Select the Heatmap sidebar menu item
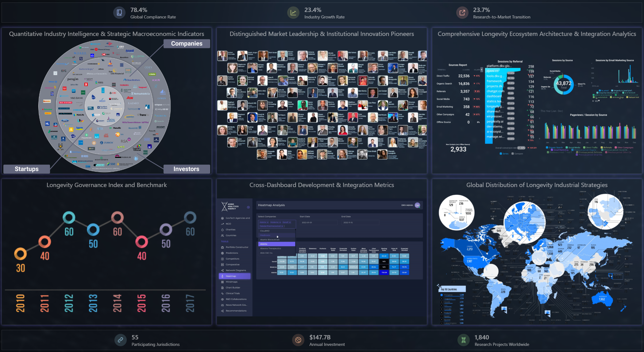Image resolution: width=644 pixels, height=352 pixels. (x=235, y=276)
